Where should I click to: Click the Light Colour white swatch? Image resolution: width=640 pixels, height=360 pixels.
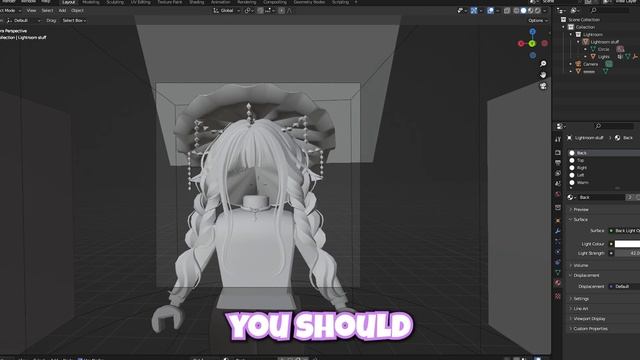pos(627,244)
